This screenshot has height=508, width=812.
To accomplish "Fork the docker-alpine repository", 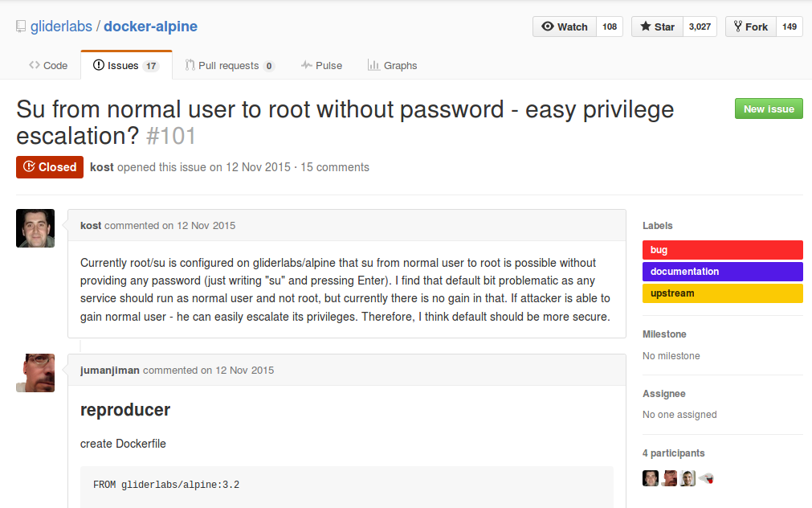I will 750,27.
